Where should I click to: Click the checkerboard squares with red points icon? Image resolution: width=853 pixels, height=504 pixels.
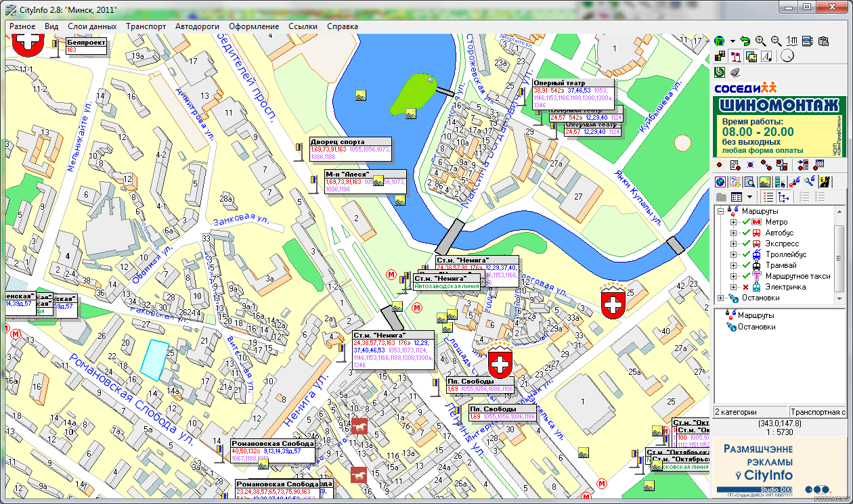[782, 164]
